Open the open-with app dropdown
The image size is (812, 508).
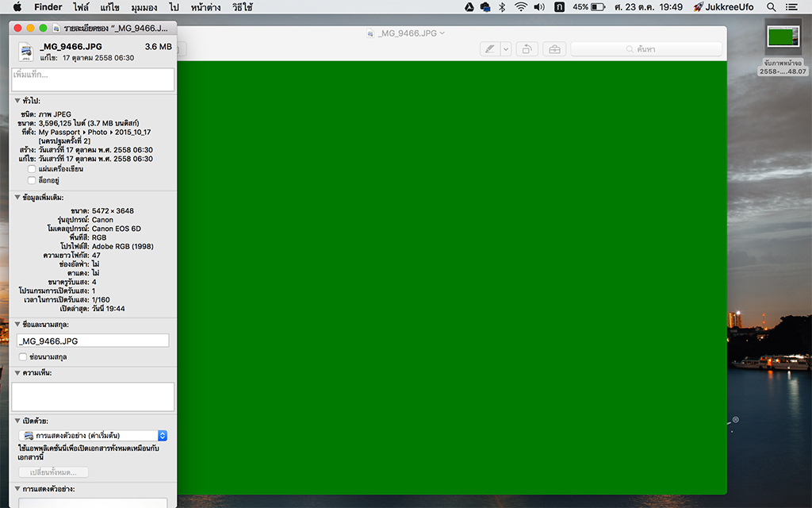93,436
